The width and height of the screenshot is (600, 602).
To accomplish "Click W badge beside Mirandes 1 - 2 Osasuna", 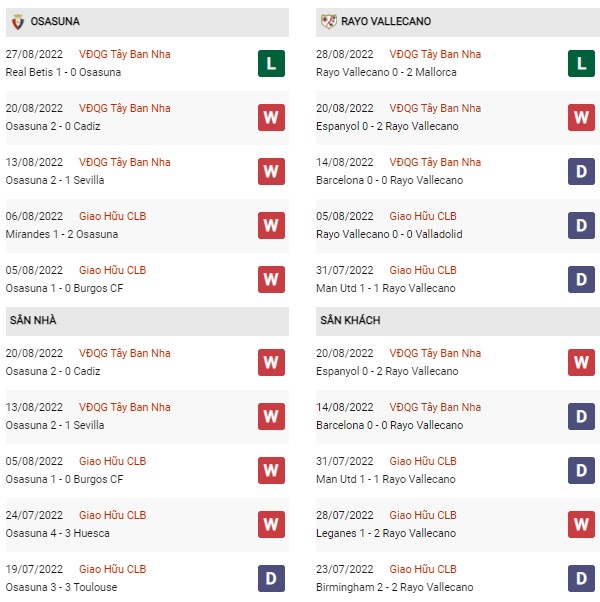I will [x=271, y=225].
